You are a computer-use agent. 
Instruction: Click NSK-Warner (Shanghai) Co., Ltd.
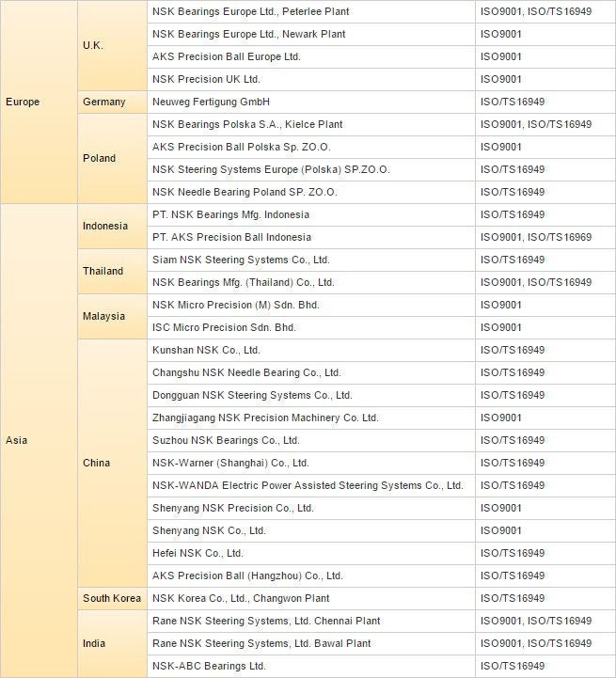[x=230, y=463]
